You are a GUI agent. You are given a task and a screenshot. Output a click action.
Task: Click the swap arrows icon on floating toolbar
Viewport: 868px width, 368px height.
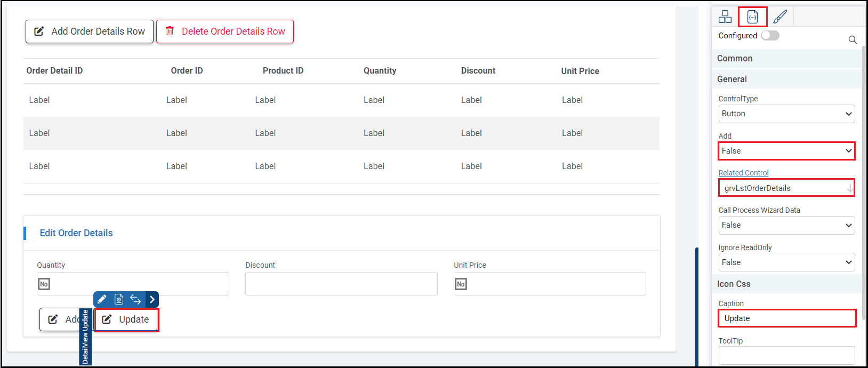coord(135,299)
